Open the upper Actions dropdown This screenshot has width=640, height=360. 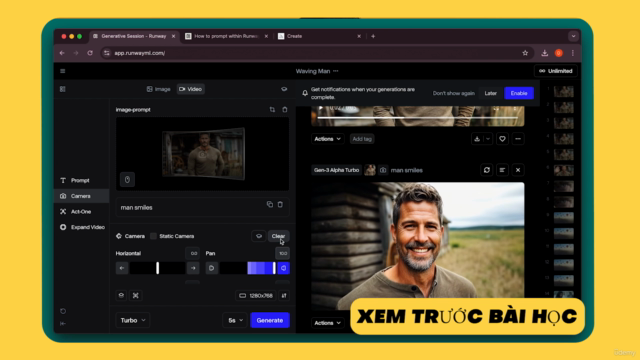(x=327, y=139)
